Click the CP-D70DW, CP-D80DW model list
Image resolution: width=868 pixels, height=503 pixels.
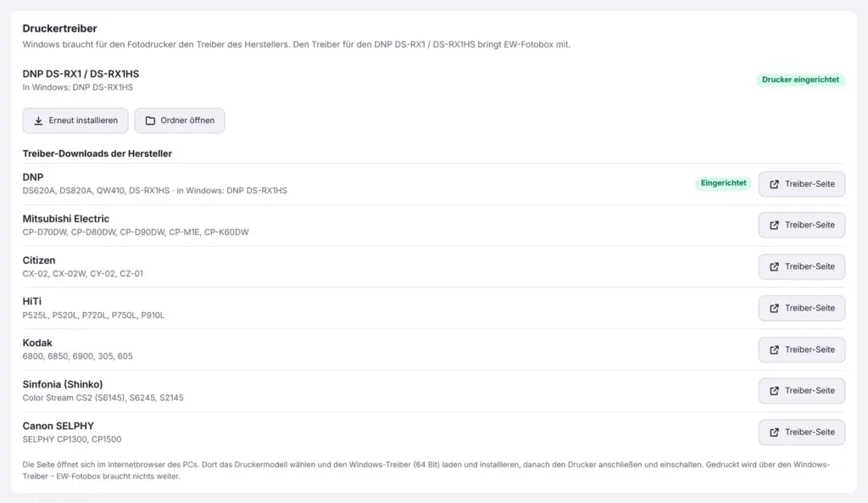[136, 232]
